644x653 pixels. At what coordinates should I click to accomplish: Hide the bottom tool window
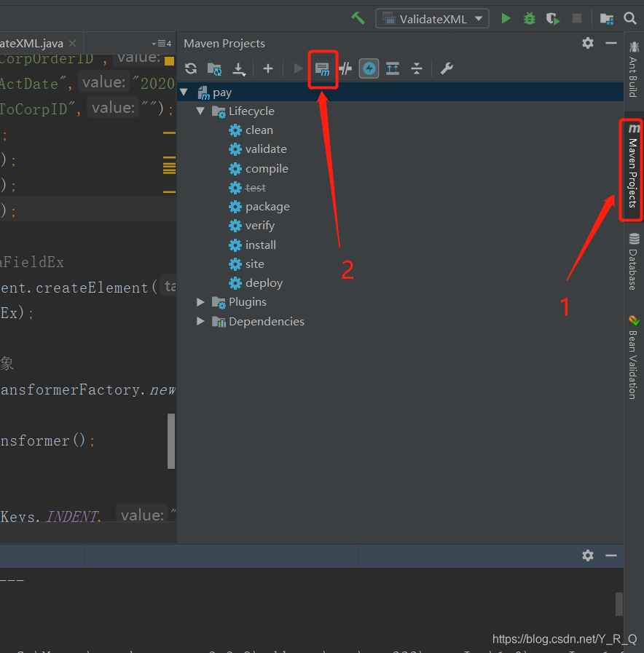pyautogui.click(x=611, y=555)
